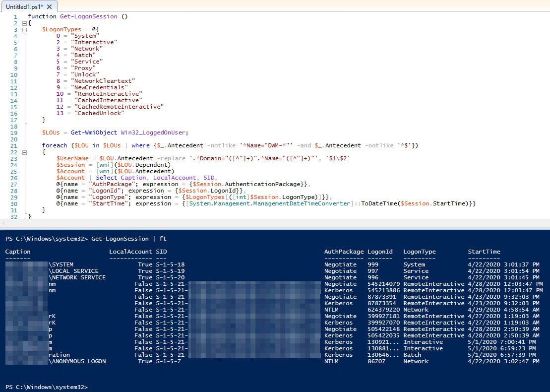Click the AuthPackage column header
The width and height of the screenshot is (550, 392).
[344, 252]
